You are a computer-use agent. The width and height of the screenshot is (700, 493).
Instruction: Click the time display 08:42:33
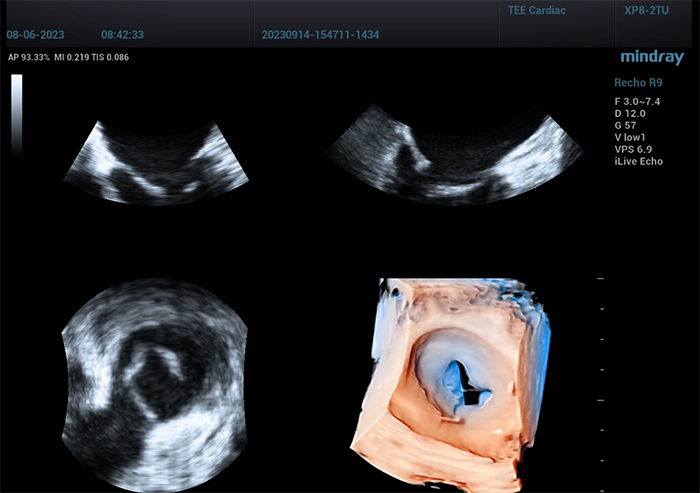coord(122,33)
